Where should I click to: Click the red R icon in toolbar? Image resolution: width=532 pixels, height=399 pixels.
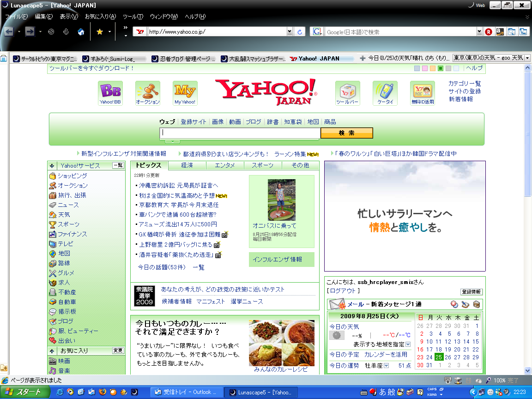pos(489,32)
